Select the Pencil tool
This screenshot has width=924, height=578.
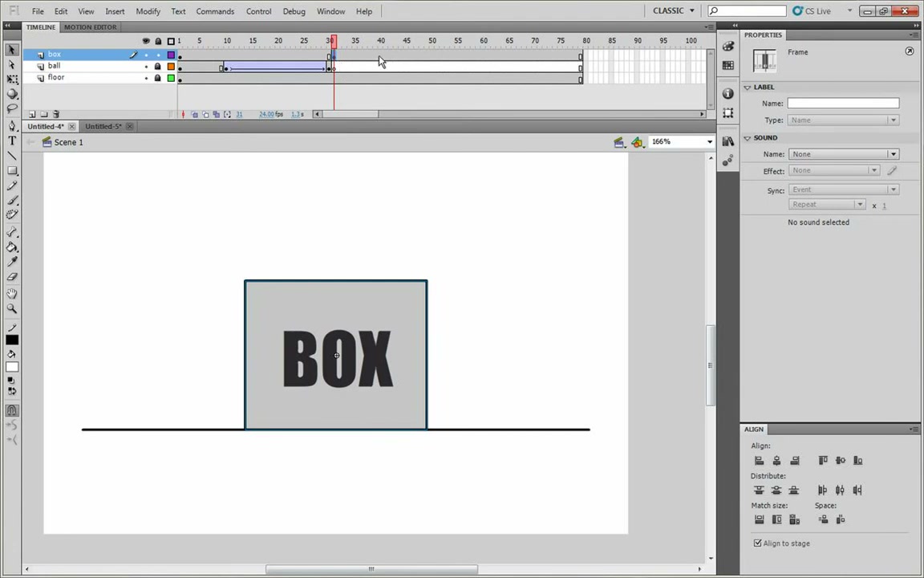click(12, 185)
